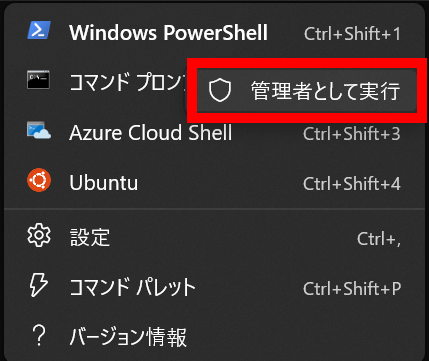Click the Ctrl+Shift+4 shortcut hint

click(x=352, y=184)
